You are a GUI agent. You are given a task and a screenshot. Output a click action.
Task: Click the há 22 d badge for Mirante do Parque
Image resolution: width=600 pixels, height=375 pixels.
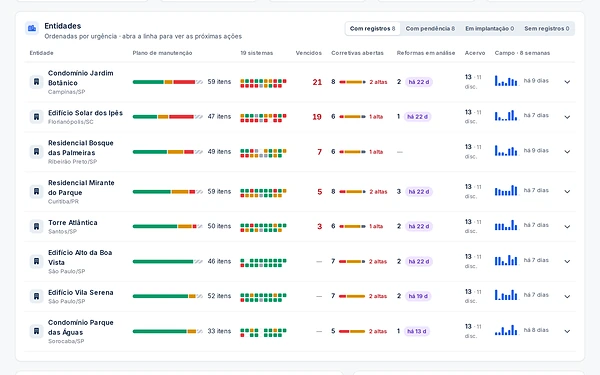419,191
